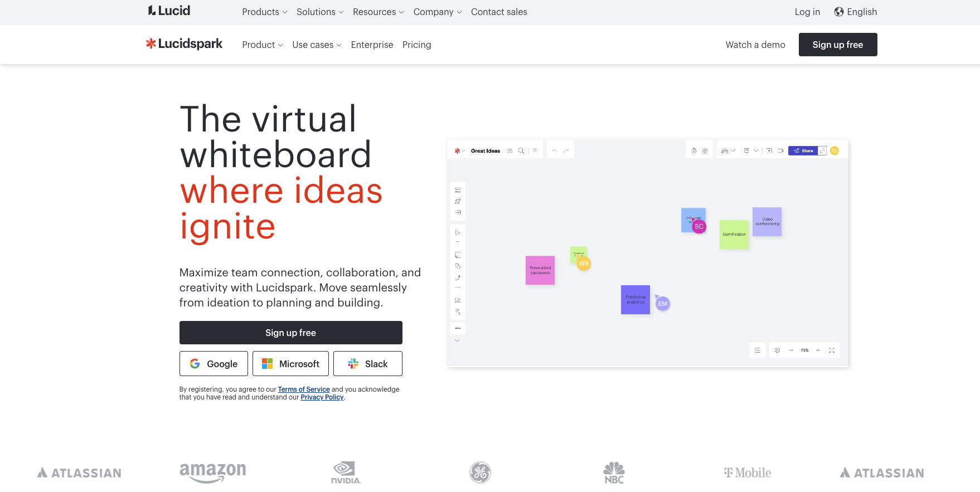This screenshot has width=980, height=492.
Task: Select the connector line tool
Action: click(458, 277)
